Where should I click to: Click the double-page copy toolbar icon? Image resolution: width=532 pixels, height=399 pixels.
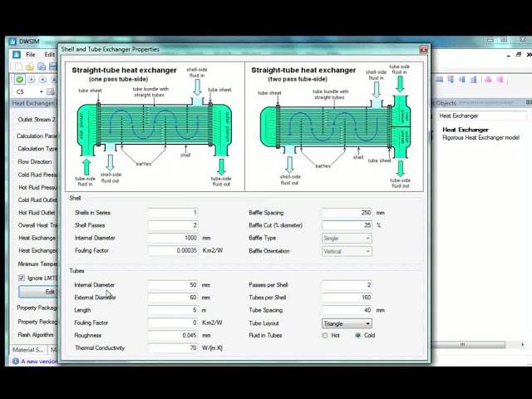pos(42,66)
